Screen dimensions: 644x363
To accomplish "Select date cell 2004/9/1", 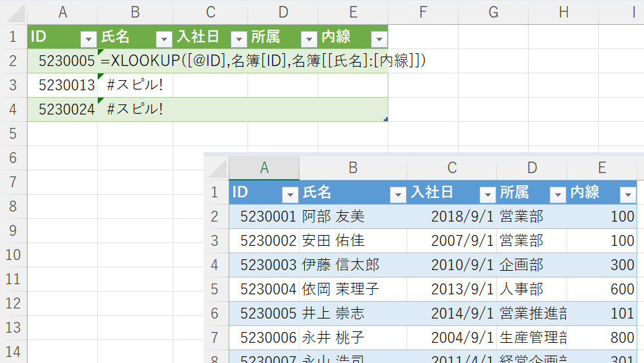I will coord(452,337).
